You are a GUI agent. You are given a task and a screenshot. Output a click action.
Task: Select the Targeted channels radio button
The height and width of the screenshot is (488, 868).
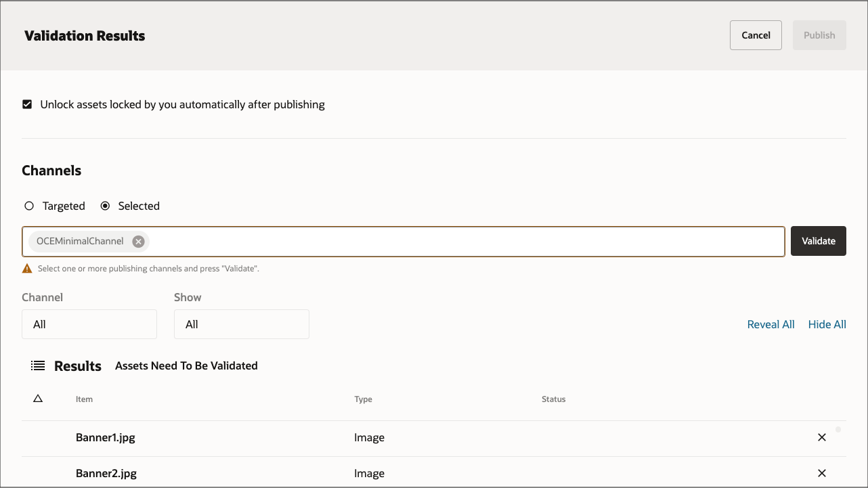(28, 205)
